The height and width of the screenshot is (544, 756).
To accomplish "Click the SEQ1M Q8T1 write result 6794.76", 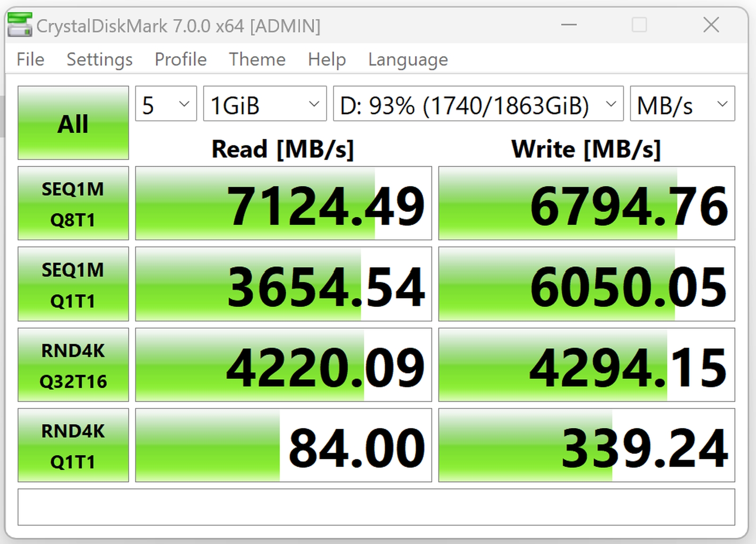I will pyautogui.click(x=586, y=203).
